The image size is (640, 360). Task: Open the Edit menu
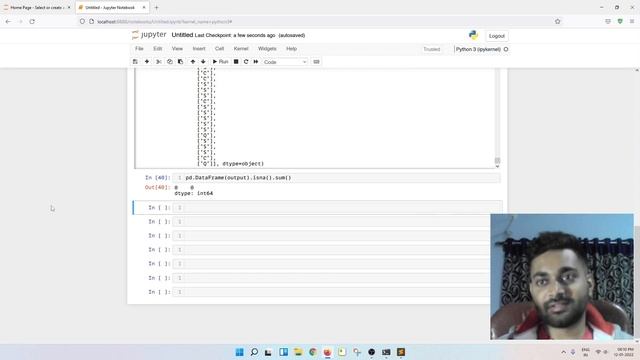tap(158, 49)
